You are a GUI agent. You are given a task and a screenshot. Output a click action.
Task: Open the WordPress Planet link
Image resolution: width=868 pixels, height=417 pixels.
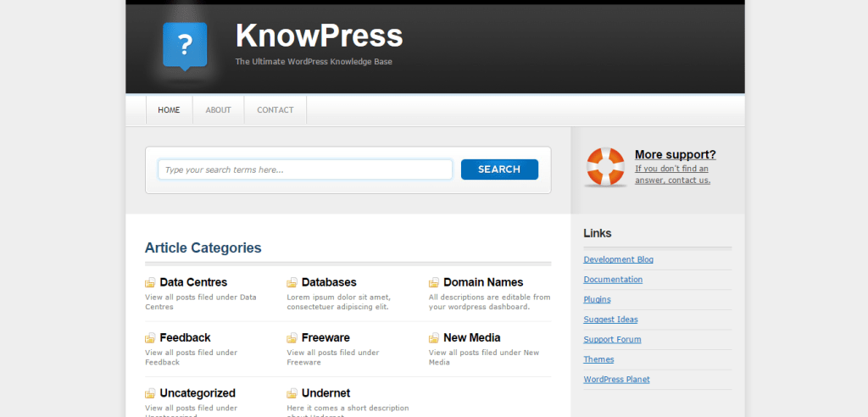tap(617, 380)
